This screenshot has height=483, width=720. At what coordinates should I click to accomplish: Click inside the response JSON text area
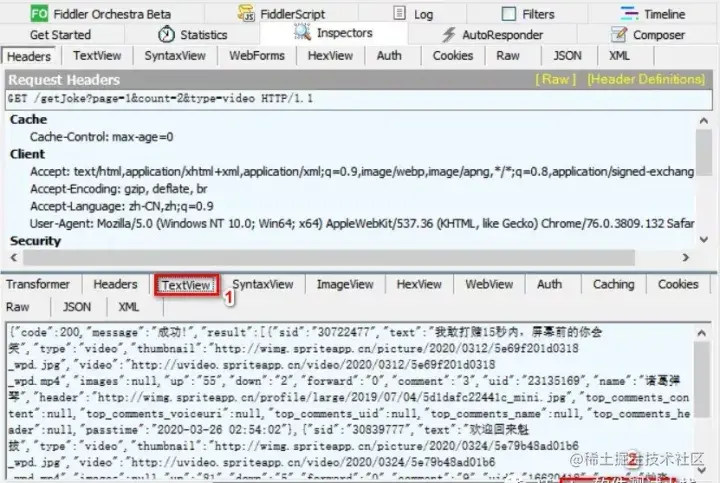pyautogui.click(x=349, y=399)
